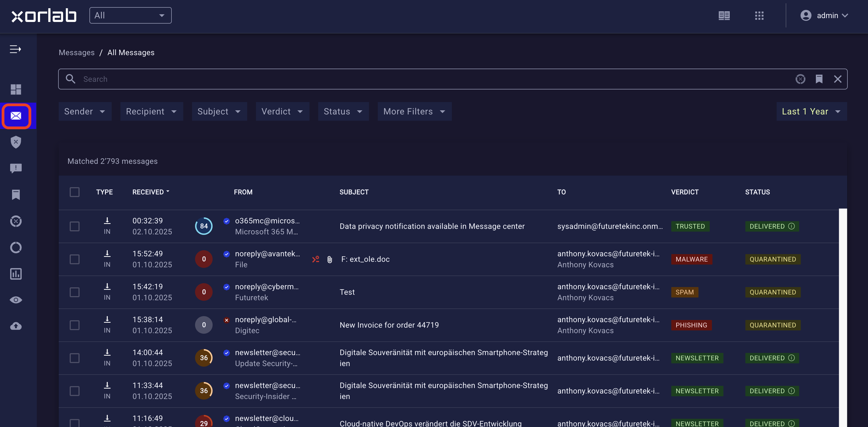
Task: Click the SPAM verdict badge
Action: coord(684,292)
